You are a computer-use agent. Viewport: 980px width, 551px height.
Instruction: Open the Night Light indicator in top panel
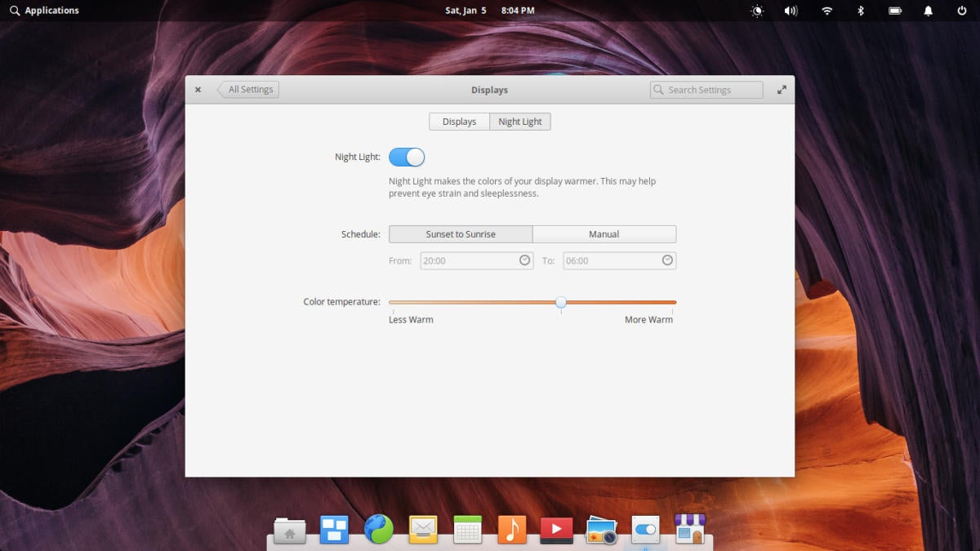pos(757,11)
